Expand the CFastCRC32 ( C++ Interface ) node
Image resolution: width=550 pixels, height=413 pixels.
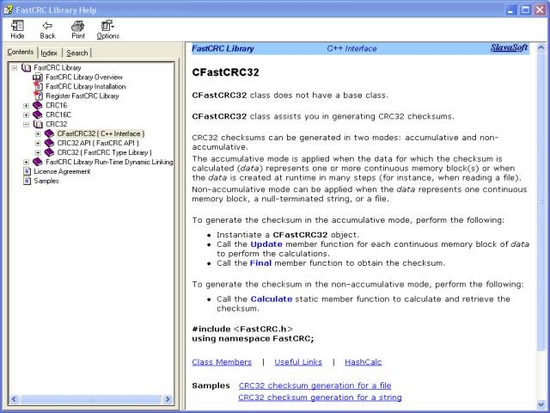tap(38, 134)
